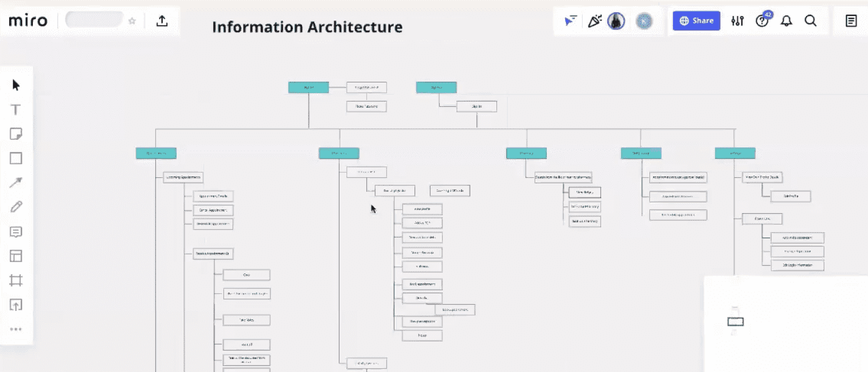The height and width of the screenshot is (372, 868).
Task: Click the export board icon
Action: point(162,21)
